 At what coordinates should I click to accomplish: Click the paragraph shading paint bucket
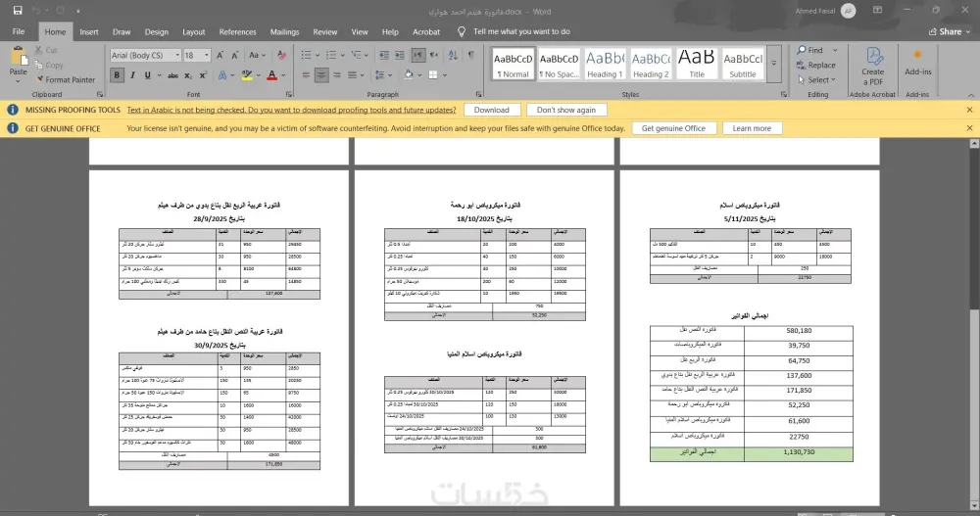tap(408, 75)
